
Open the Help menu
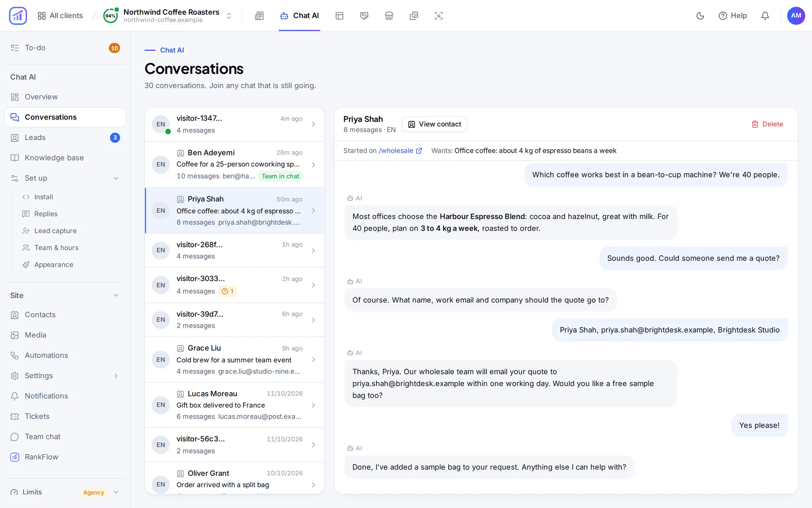click(733, 16)
